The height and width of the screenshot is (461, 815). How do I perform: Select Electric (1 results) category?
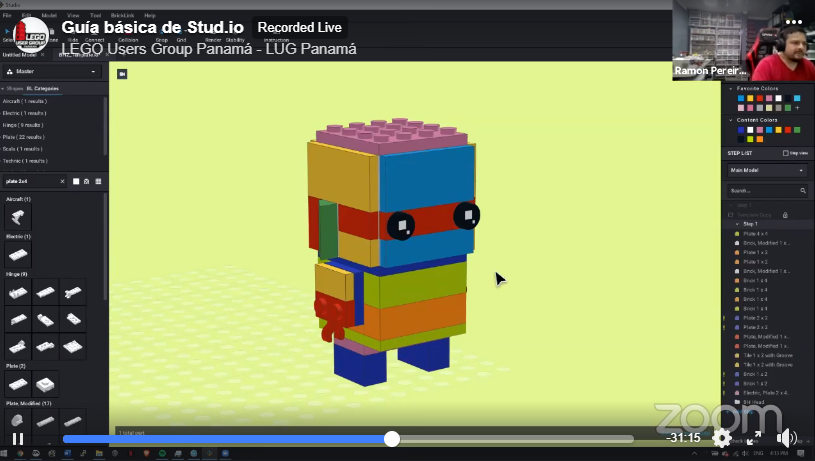(x=24, y=113)
